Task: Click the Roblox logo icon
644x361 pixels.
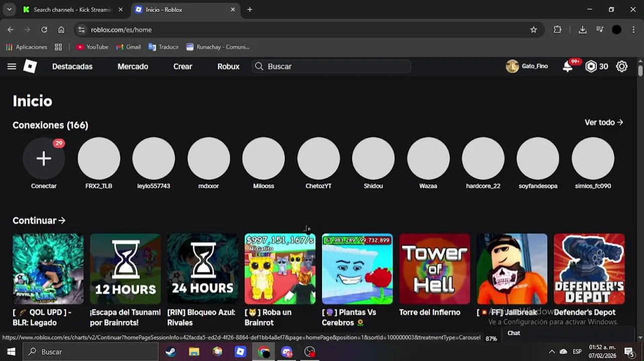Action: (30, 66)
